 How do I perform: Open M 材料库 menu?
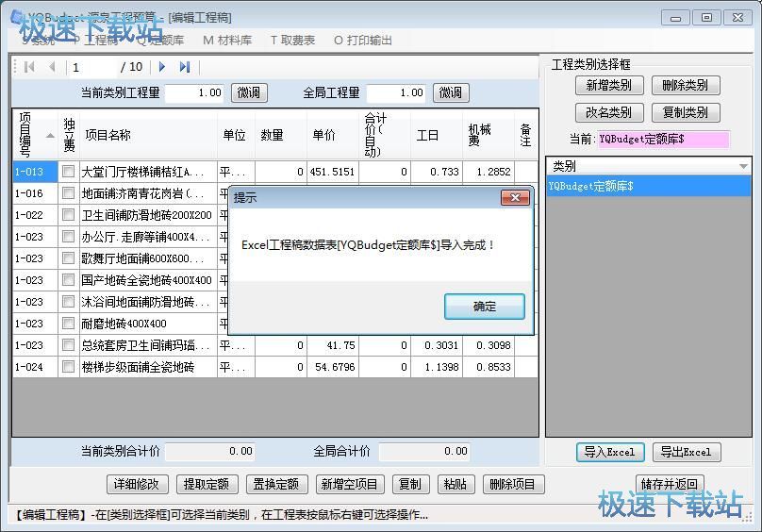click(x=227, y=41)
